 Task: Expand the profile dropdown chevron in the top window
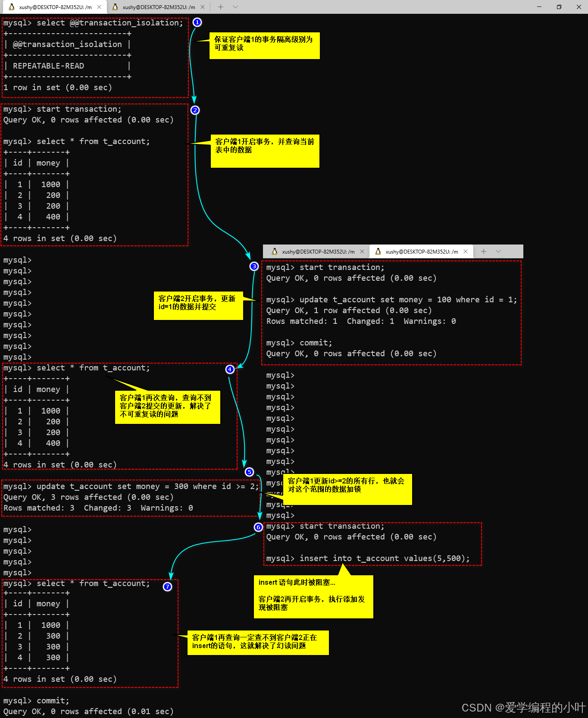coord(235,7)
